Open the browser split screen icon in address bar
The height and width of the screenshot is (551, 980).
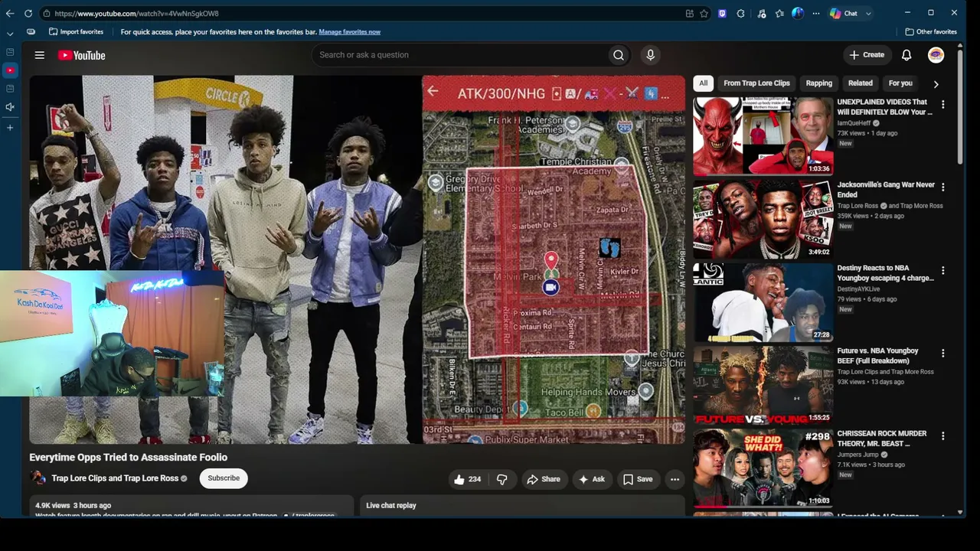tap(690, 13)
